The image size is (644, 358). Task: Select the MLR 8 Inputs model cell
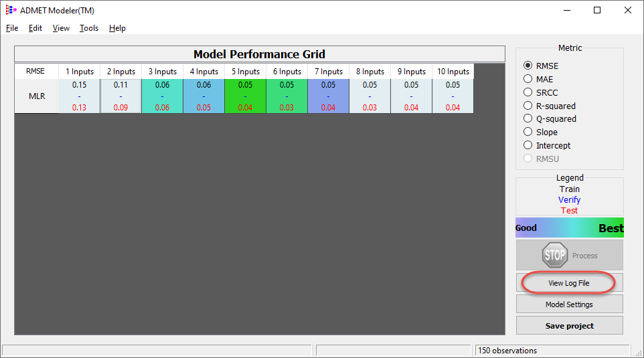coord(370,96)
